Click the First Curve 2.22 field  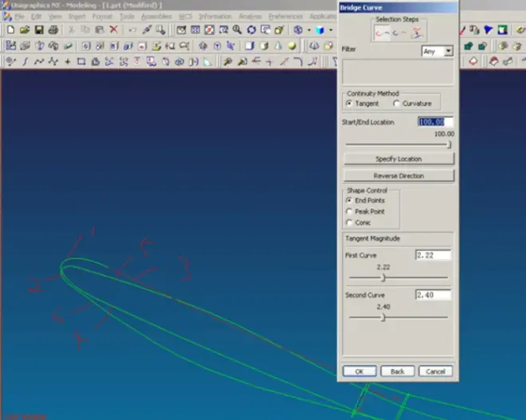tap(433, 255)
